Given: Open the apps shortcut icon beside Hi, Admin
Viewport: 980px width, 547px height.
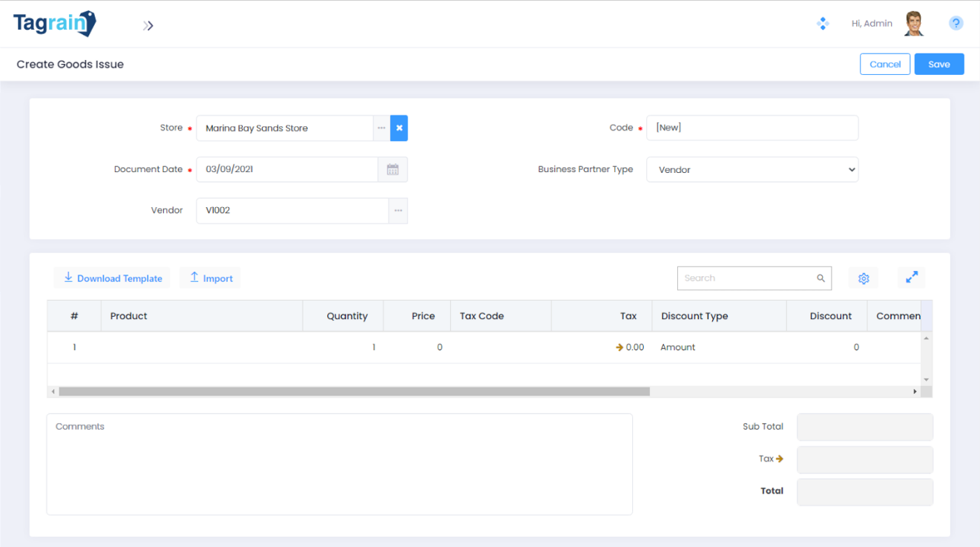Looking at the screenshot, I should tap(822, 24).
